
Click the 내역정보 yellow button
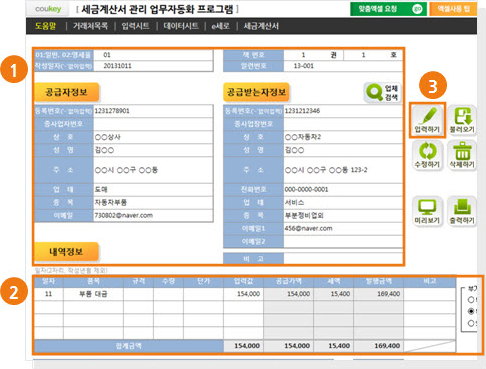[66, 252]
